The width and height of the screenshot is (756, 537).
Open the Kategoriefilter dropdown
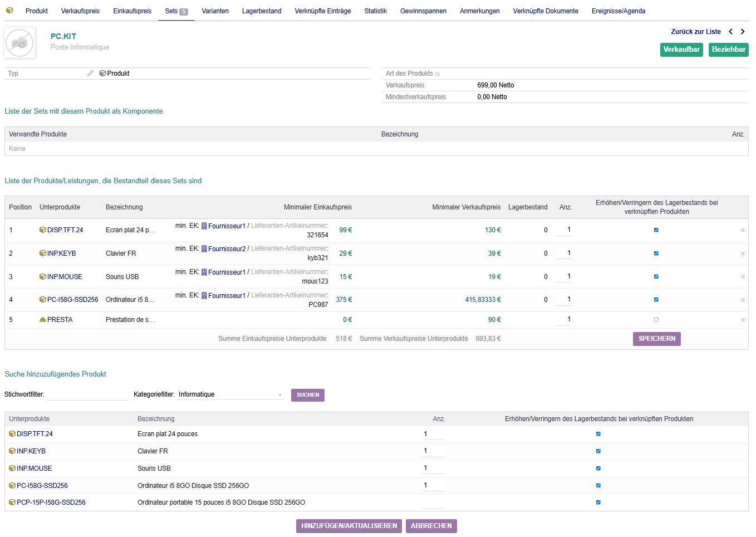pos(230,394)
